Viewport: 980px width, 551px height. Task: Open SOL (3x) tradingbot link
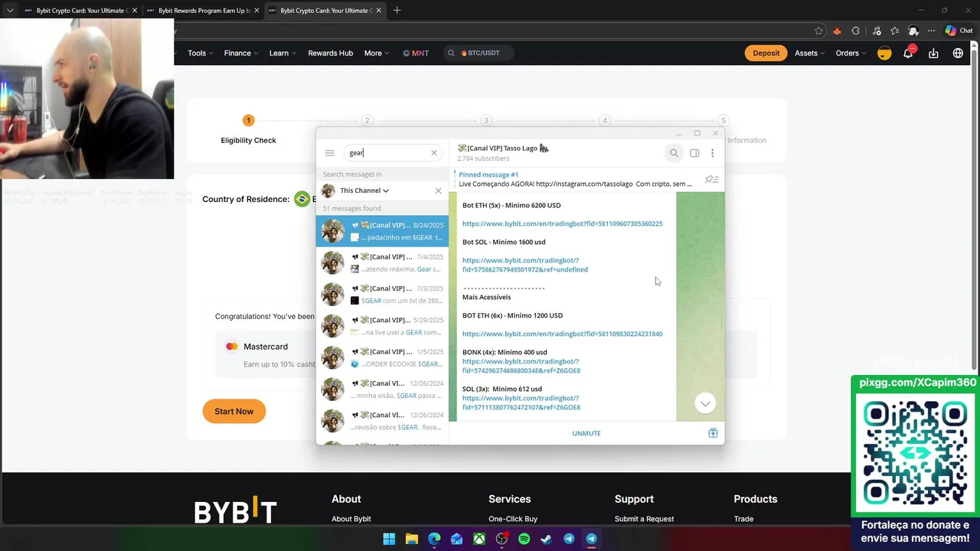pos(521,403)
